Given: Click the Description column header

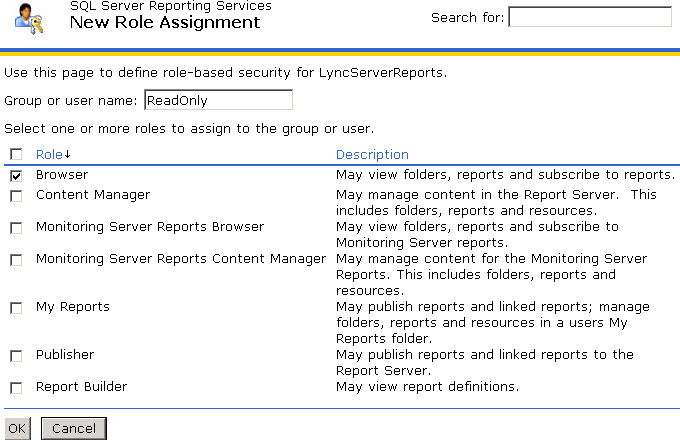Looking at the screenshot, I should point(372,154).
